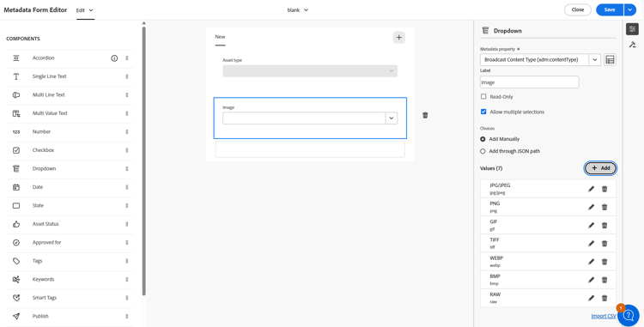The image size is (644, 327).
Task: Select the Asset Status thumbs-up icon
Action: pos(16,224)
